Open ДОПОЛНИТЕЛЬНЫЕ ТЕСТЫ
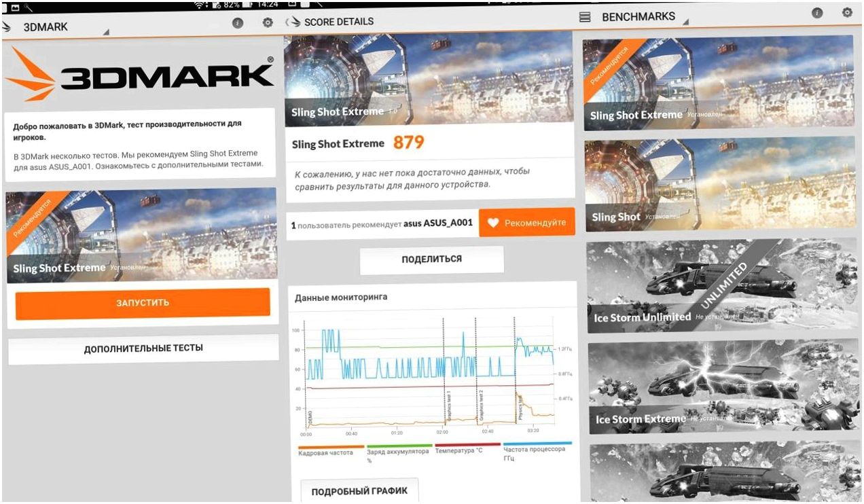This screenshot has height=504, width=864. click(143, 348)
